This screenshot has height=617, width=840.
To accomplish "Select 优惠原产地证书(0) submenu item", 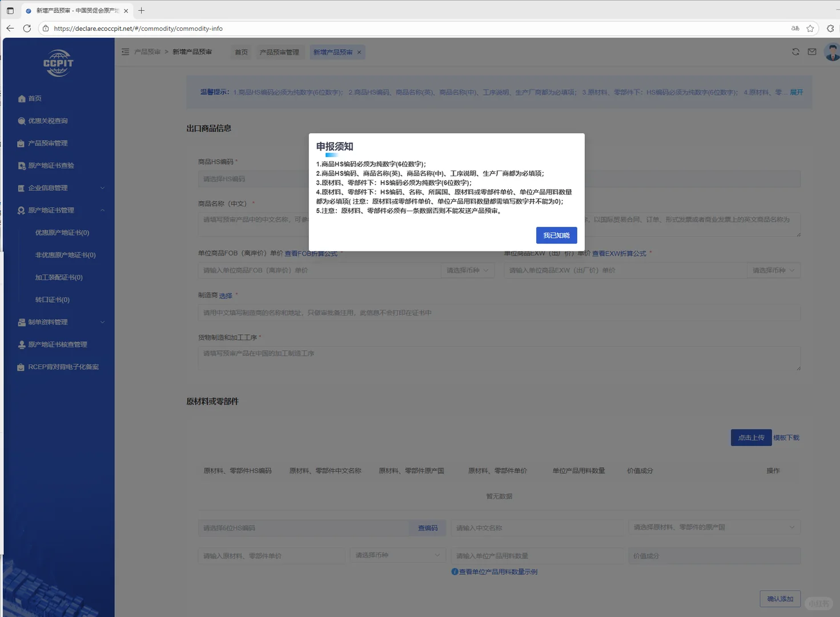I will point(62,233).
